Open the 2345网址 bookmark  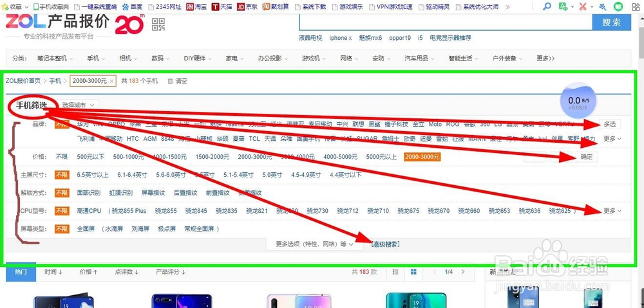[165, 6]
